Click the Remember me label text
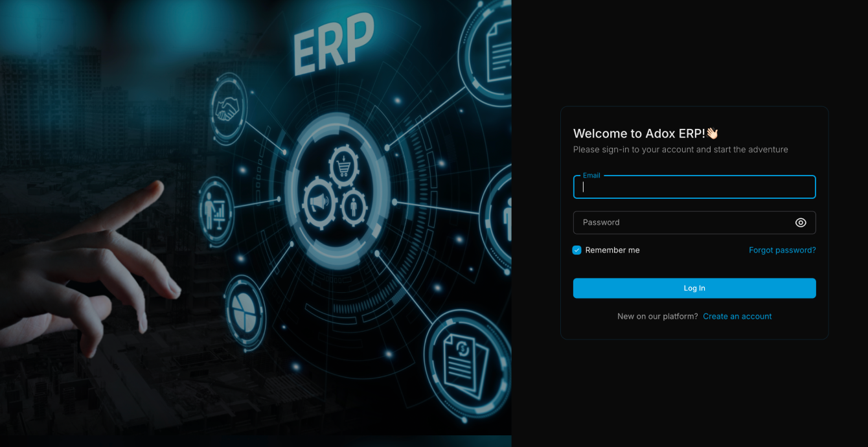This screenshot has height=447, width=868. (612, 250)
